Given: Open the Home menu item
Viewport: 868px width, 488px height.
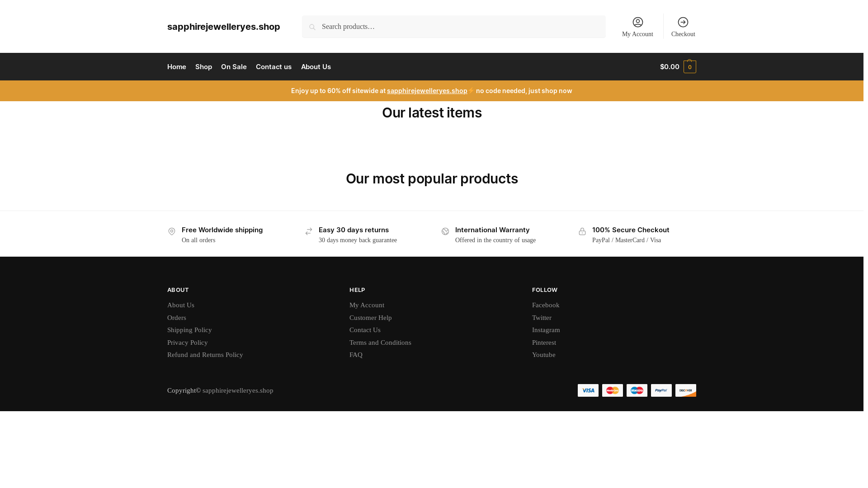Looking at the screenshot, I should (x=177, y=67).
